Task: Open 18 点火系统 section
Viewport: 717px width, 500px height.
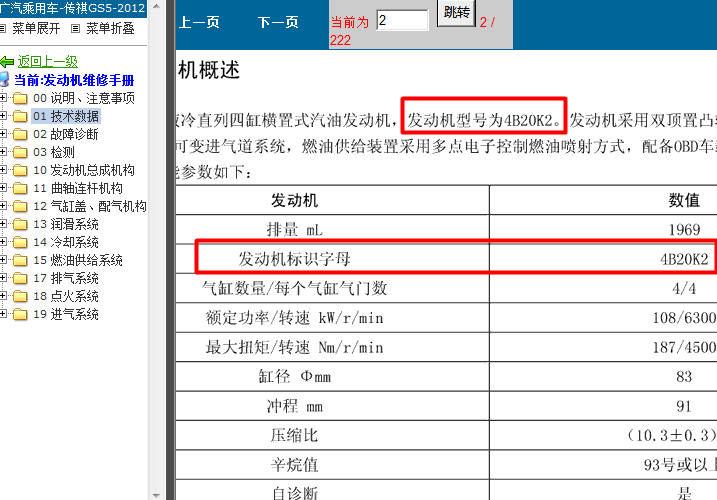Action: (66, 296)
